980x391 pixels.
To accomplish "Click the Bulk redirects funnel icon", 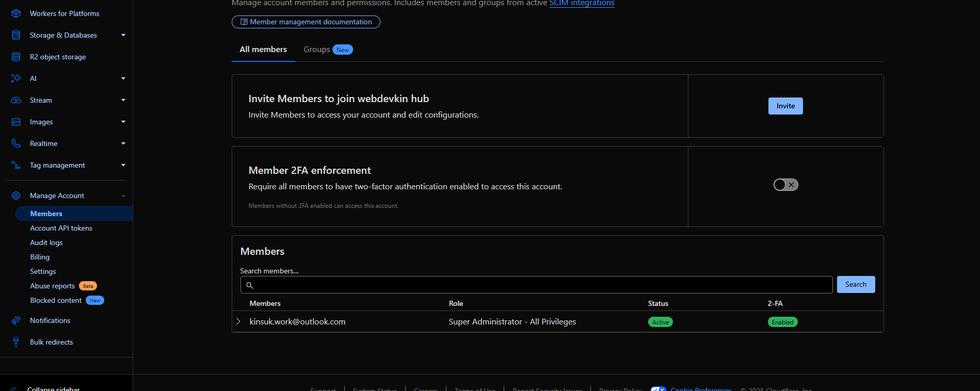I will [16, 342].
